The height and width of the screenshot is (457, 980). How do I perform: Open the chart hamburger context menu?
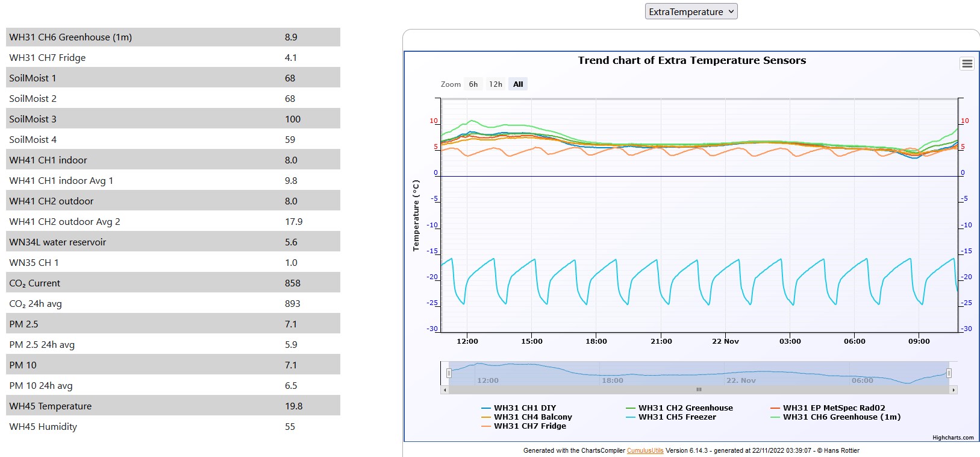(x=967, y=64)
